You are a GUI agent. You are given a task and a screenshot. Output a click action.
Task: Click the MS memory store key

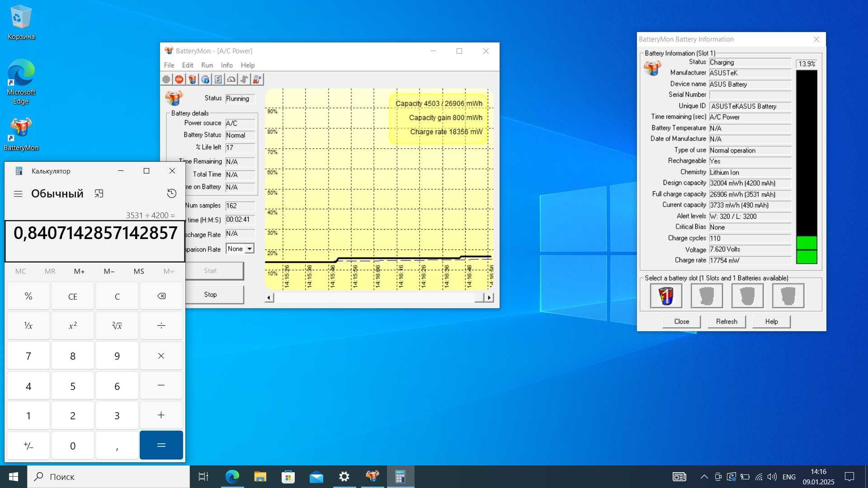[139, 271]
